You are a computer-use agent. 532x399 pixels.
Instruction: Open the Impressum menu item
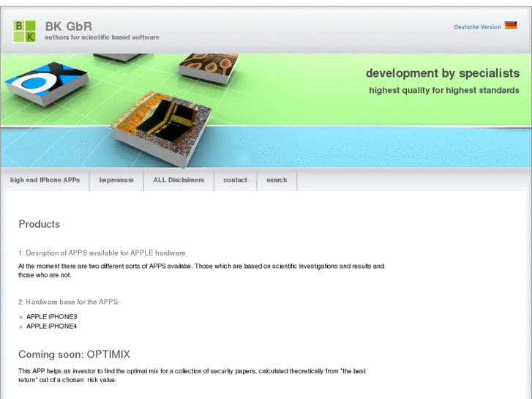tap(116, 180)
